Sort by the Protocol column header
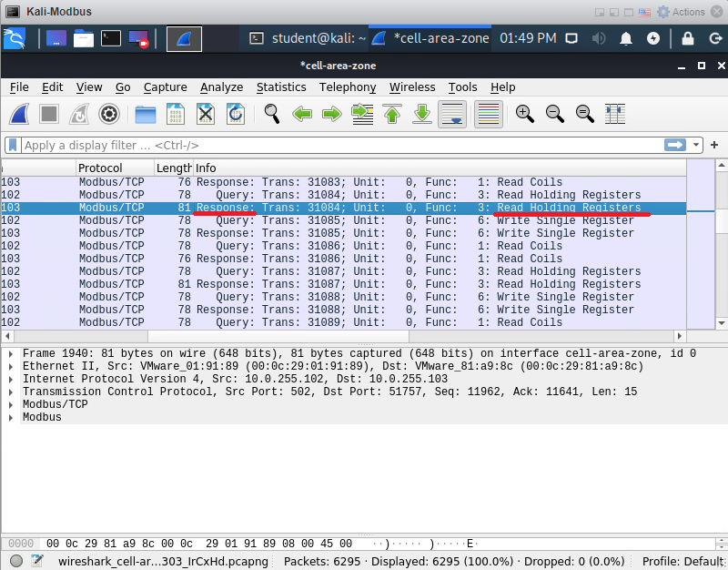Image resolution: width=728 pixels, height=570 pixels. click(x=115, y=168)
